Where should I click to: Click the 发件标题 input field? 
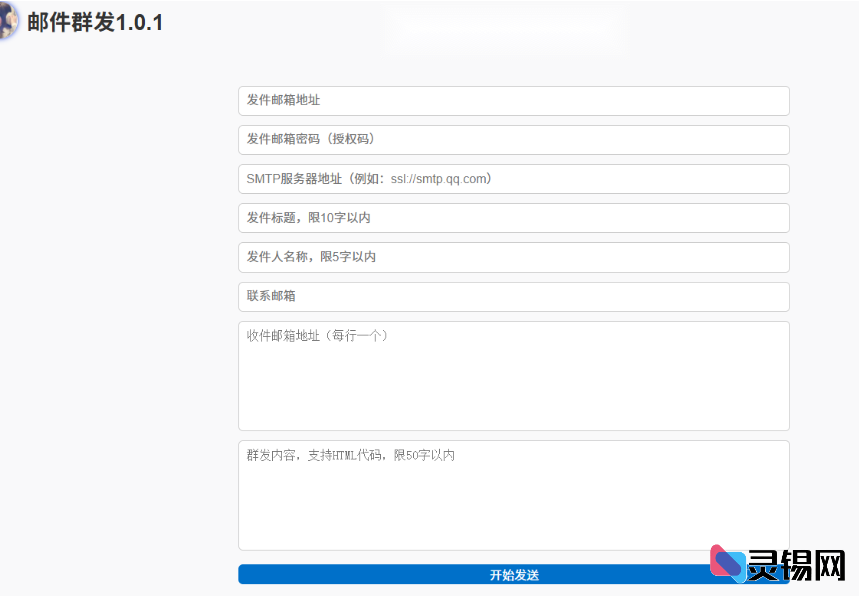pos(513,218)
